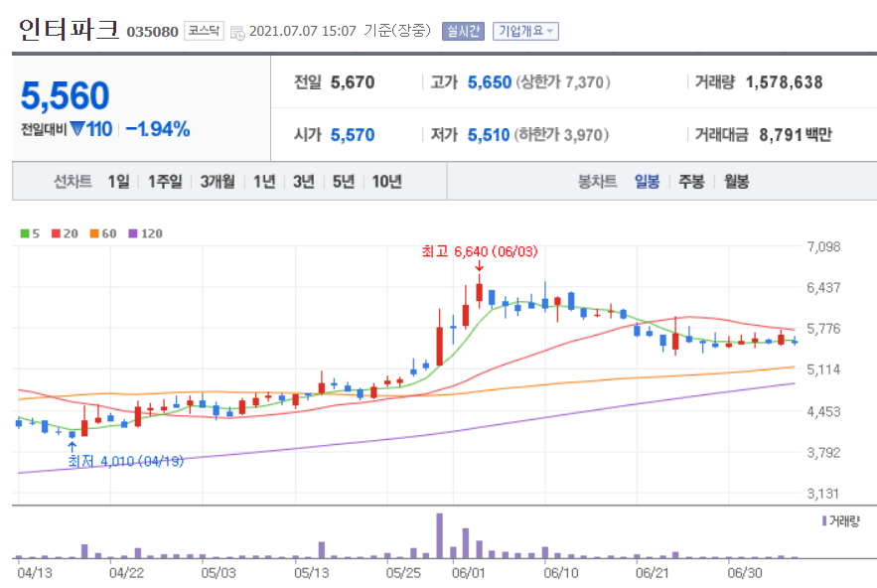Image resolution: width=877 pixels, height=588 pixels.
Task: Click the 3,131 price axis label
Action: (823, 494)
